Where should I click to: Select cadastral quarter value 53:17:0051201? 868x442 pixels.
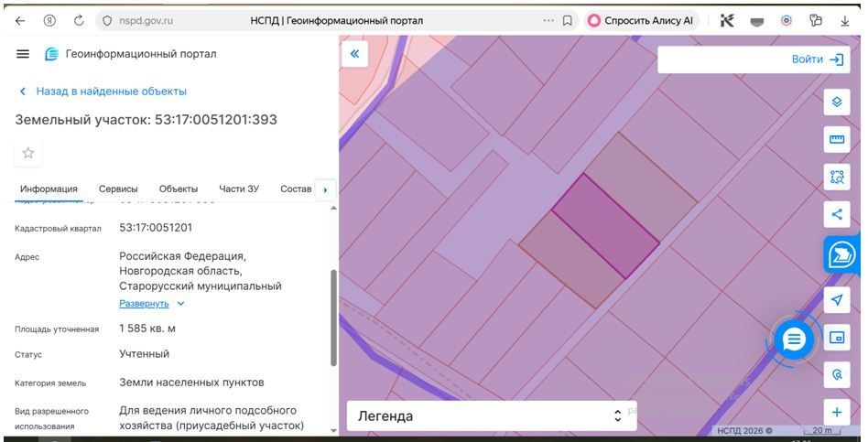tap(156, 227)
